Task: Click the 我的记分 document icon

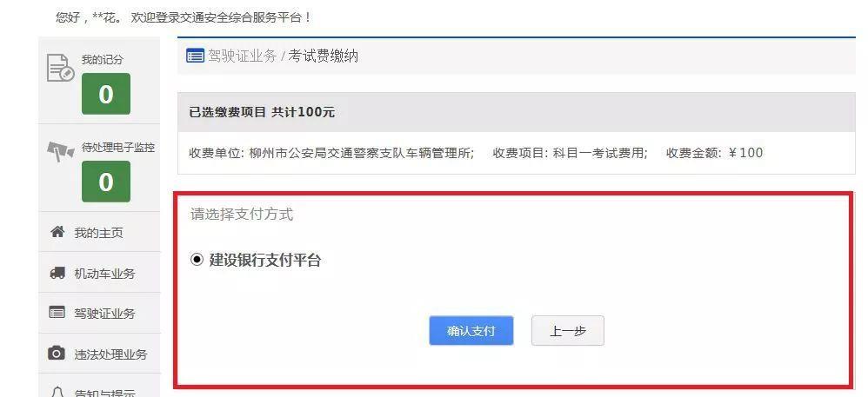Action: (60, 69)
